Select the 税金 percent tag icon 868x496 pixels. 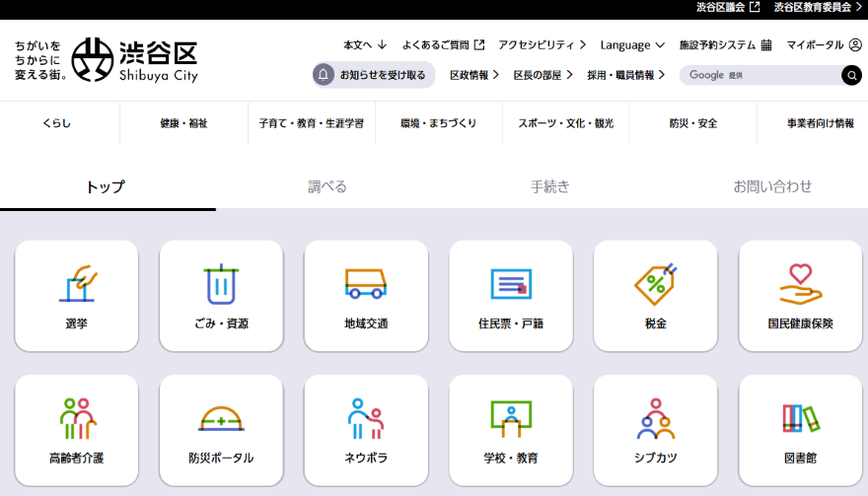tap(655, 296)
